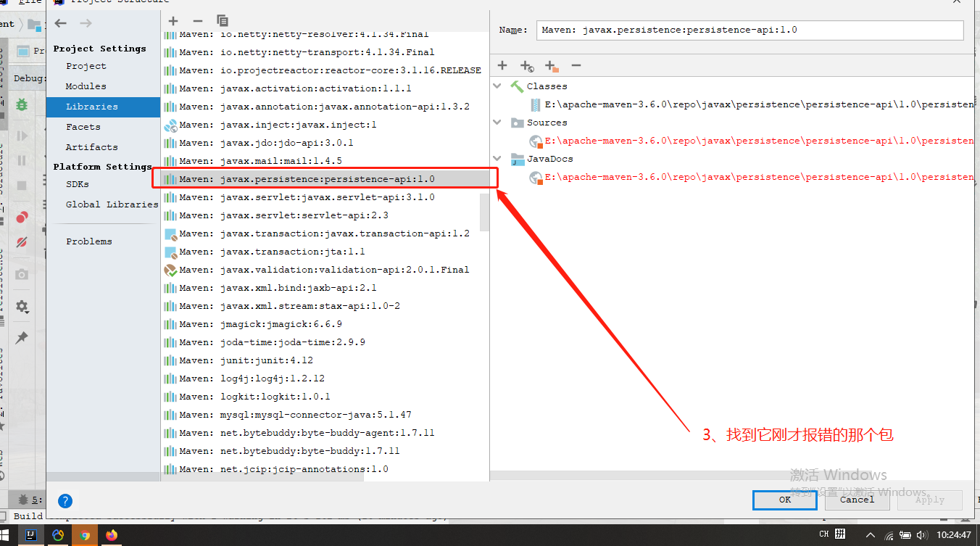Select the JavaDocs path entry in red
980x546 pixels.
(751, 177)
